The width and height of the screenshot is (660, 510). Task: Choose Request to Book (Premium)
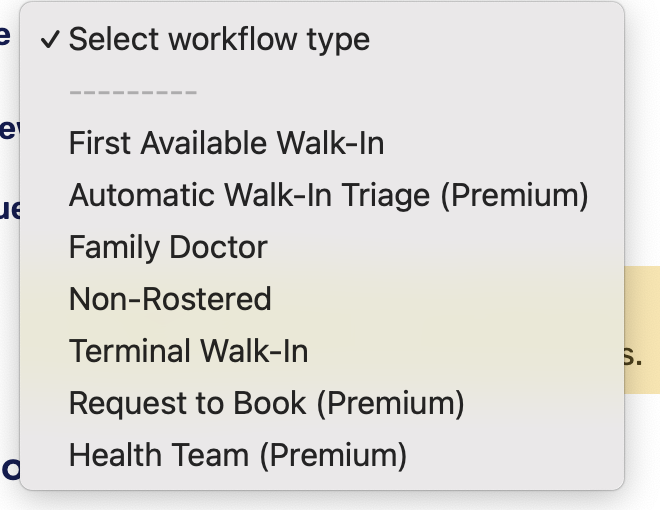click(266, 403)
